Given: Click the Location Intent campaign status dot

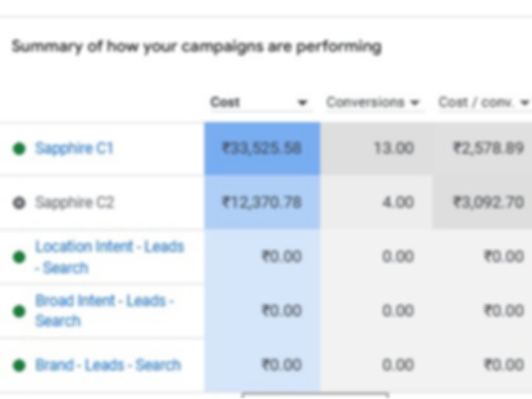Looking at the screenshot, I should click(x=19, y=257).
